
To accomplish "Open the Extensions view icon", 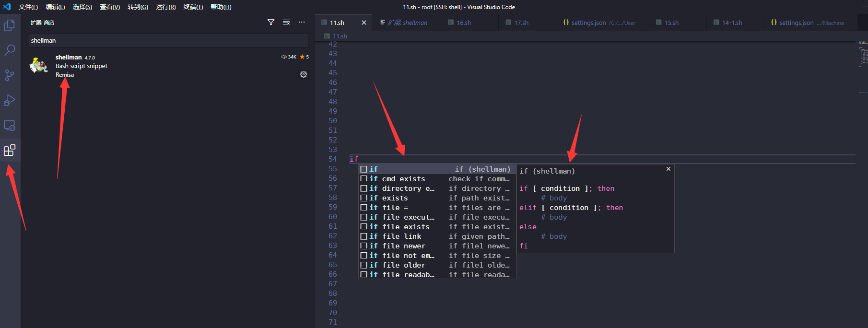I will coord(10,150).
